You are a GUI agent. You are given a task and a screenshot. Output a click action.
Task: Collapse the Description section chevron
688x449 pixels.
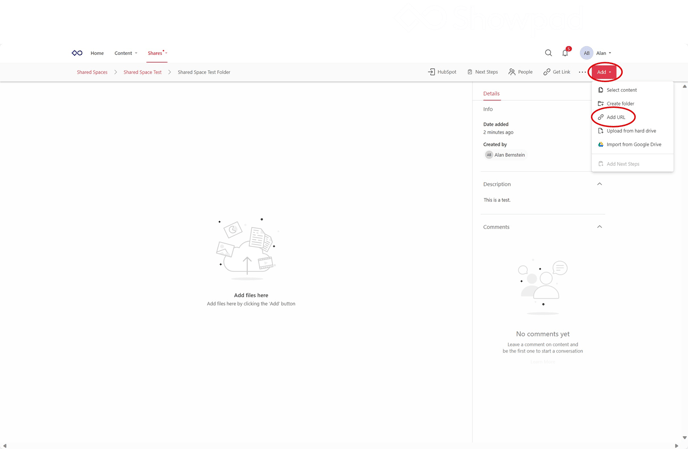(x=599, y=184)
